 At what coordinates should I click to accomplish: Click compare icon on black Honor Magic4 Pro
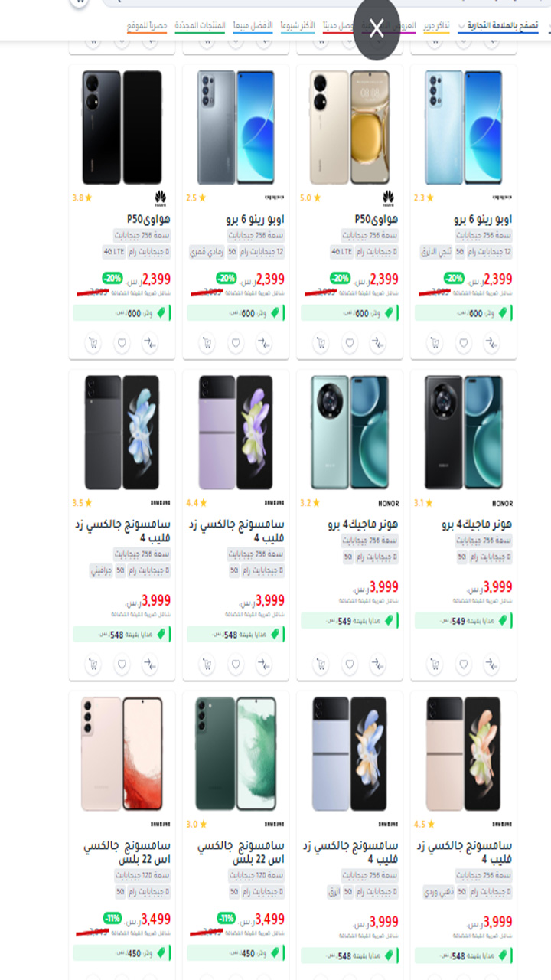click(491, 665)
